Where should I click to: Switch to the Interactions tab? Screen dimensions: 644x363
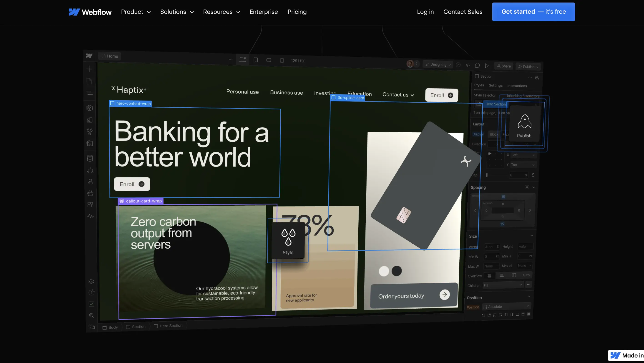click(517, 86)
